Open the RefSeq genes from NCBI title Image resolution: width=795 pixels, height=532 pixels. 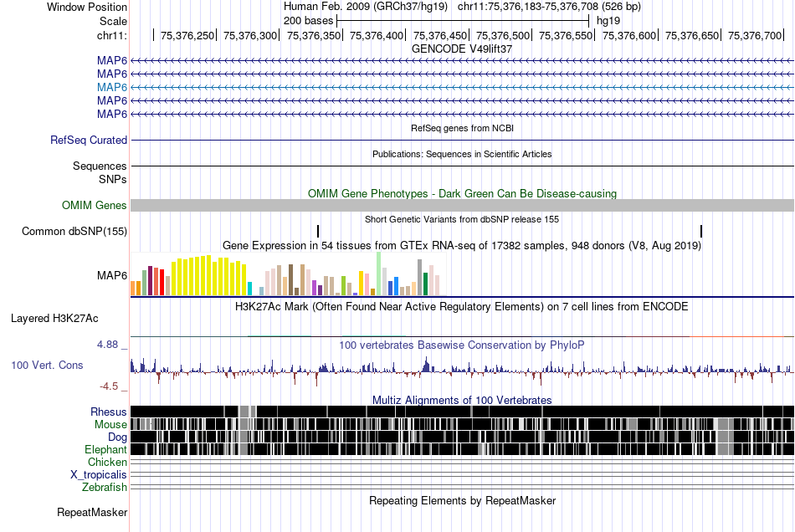(462, 128)
